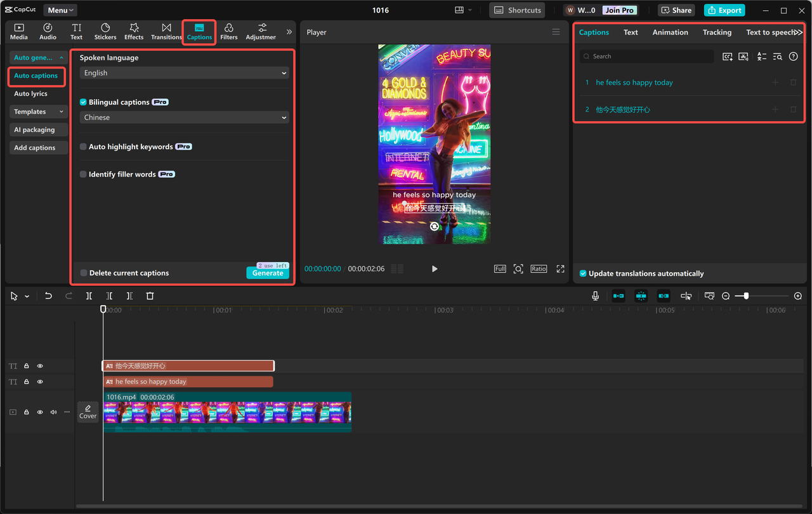This screenshot has height=514, width=812.
Task: Click the Delete icon in the timeline toolbar
Action: (150, 295)
